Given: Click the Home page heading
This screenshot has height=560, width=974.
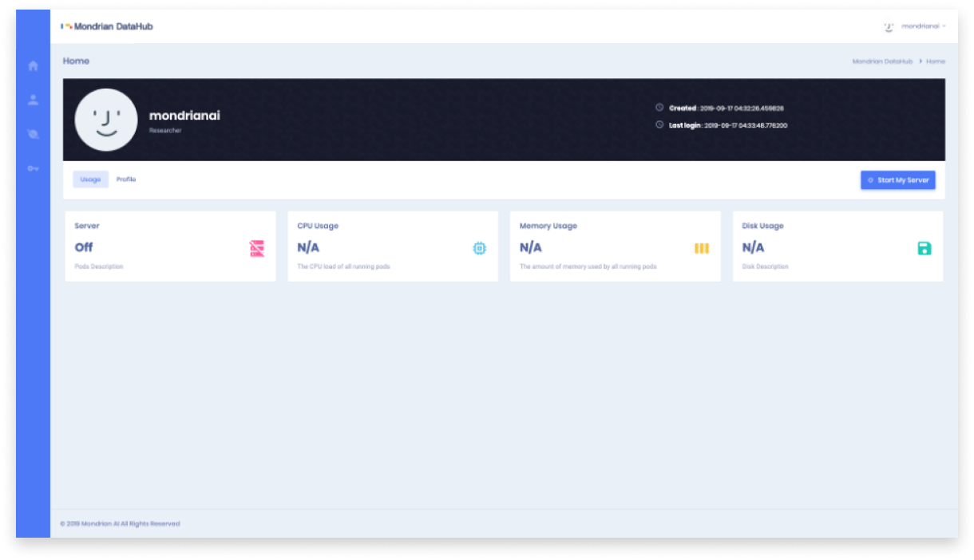Looking at the screenshot, I should click(76, 61).
